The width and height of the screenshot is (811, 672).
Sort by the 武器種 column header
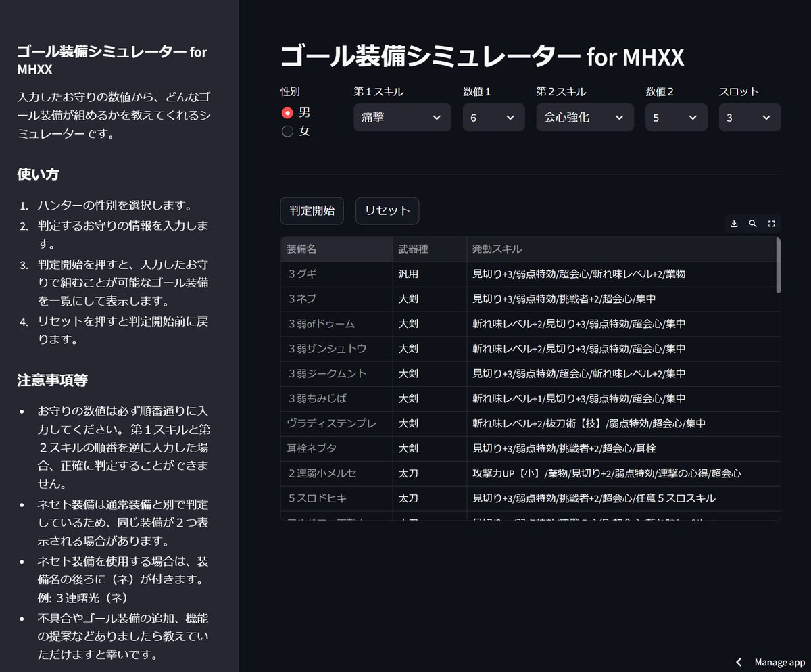coord(430,249)
